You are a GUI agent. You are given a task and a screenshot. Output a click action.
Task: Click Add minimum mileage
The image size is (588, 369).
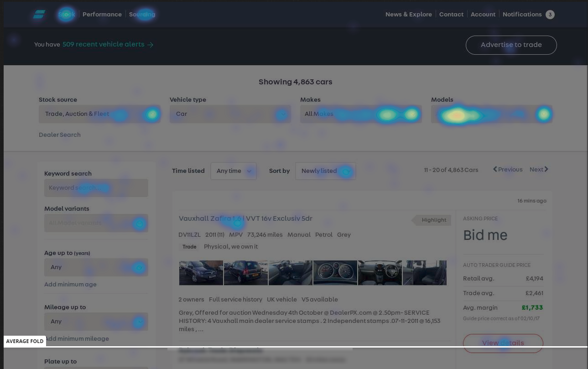[x=77, y=338]
